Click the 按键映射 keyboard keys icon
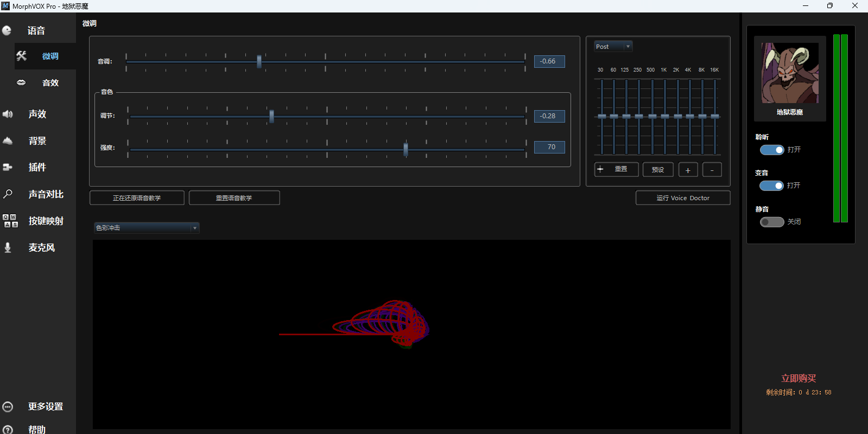Screen dimensions: 868x434 click(x=10, y=221)
